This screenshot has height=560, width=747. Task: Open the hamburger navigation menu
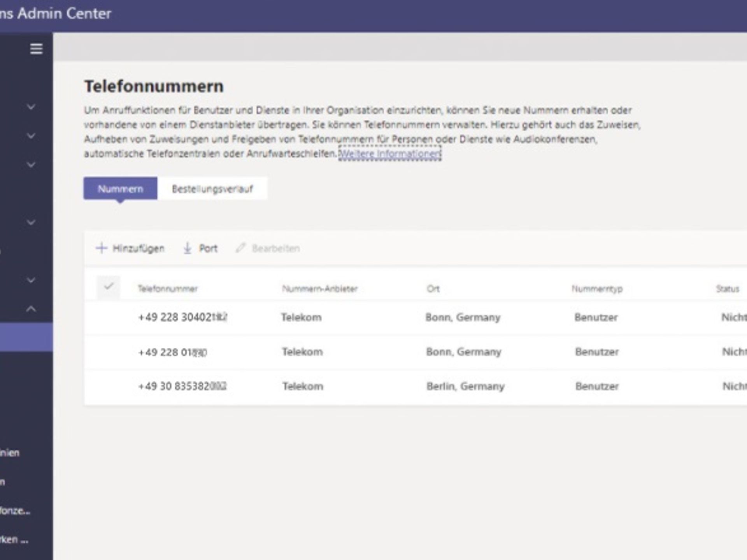(35, 48)
